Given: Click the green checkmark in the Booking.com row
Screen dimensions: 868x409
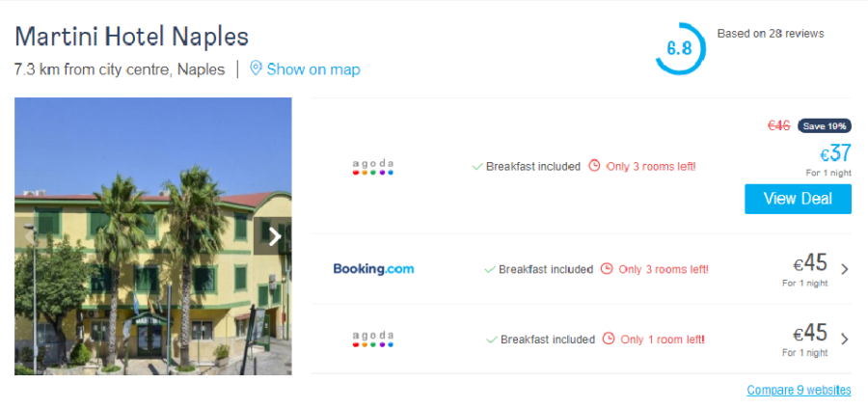Looking at the screenshot, I should click(490, 269).
